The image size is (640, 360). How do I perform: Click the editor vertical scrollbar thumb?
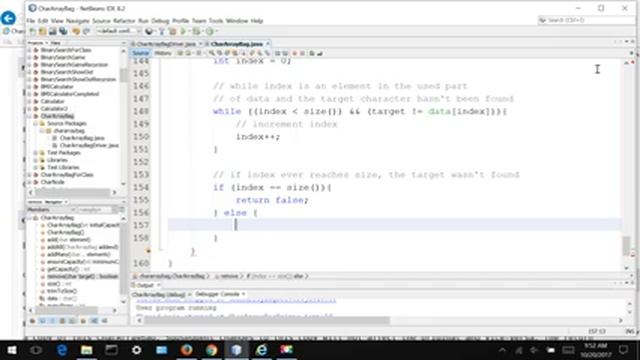[x=626, y=246]
